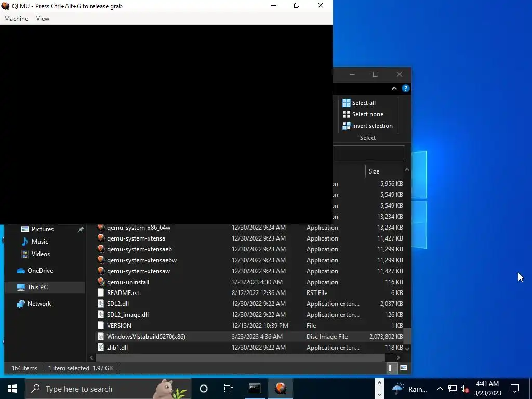Click the scroll-right arrow of horizontal scrollbar

(x=398, y=357)
